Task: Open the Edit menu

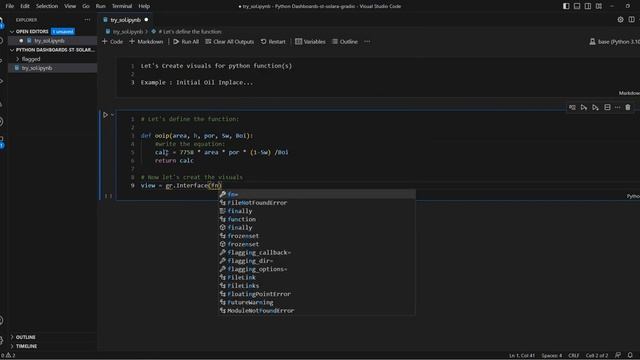Action: pos(25,6)
